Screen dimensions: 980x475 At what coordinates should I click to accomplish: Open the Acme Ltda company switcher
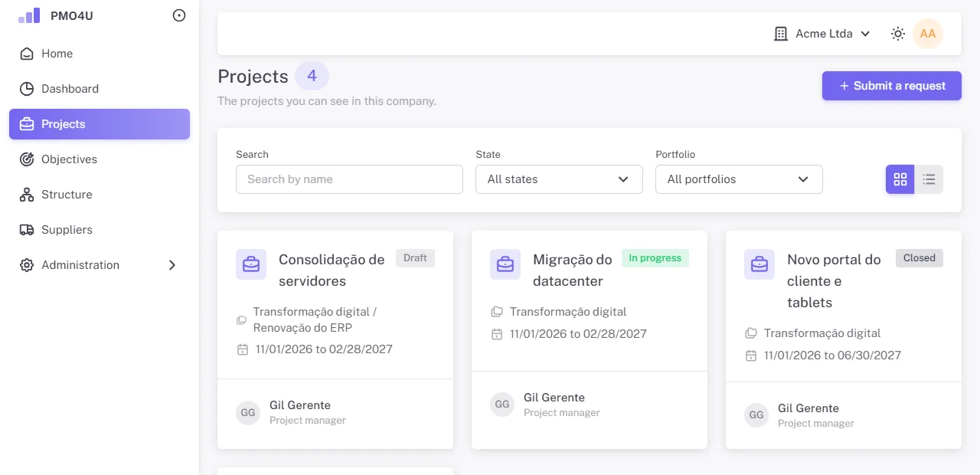tap(822, 34)
